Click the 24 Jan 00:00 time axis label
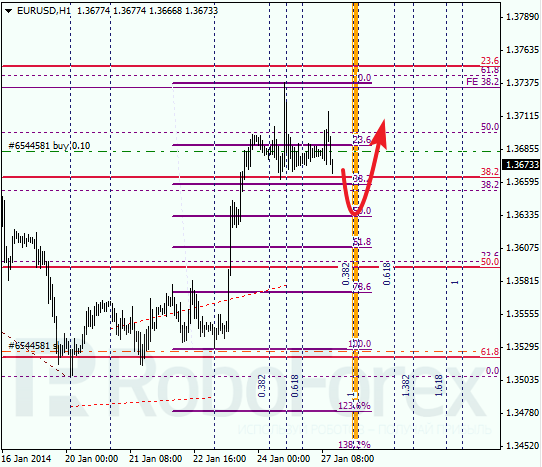The height and width of the screenshot is (467, 542). [283, 459]
